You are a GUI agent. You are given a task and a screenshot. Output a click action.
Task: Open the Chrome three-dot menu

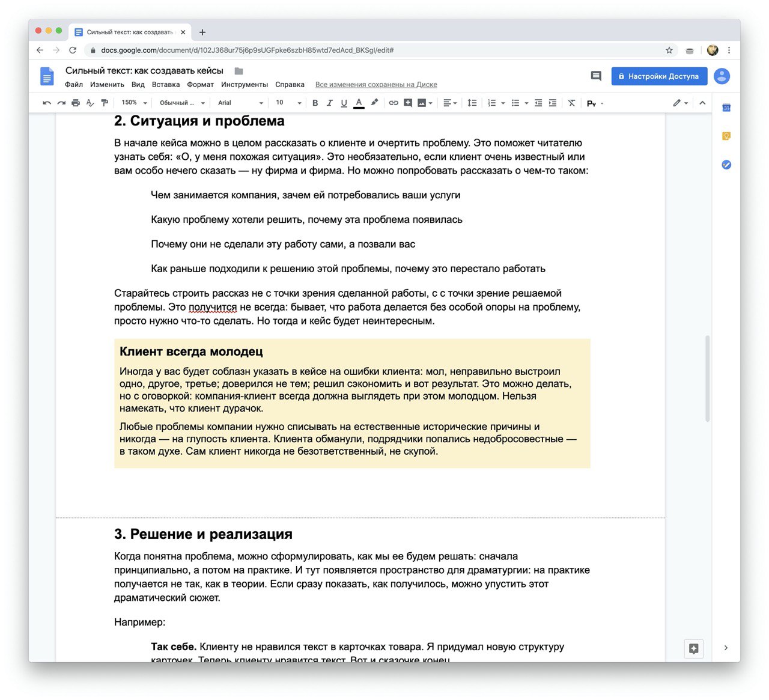click(729, 50)
